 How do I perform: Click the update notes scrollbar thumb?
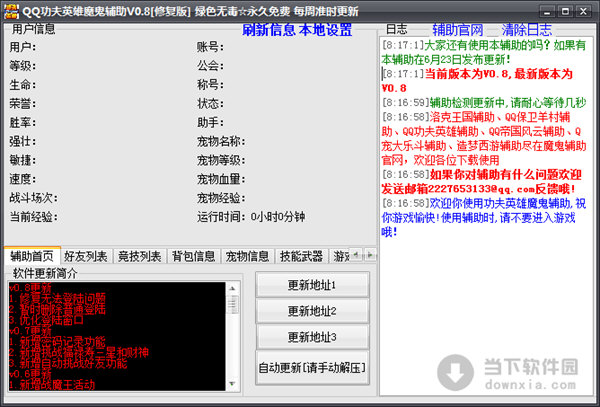click(x=232, y=304)
